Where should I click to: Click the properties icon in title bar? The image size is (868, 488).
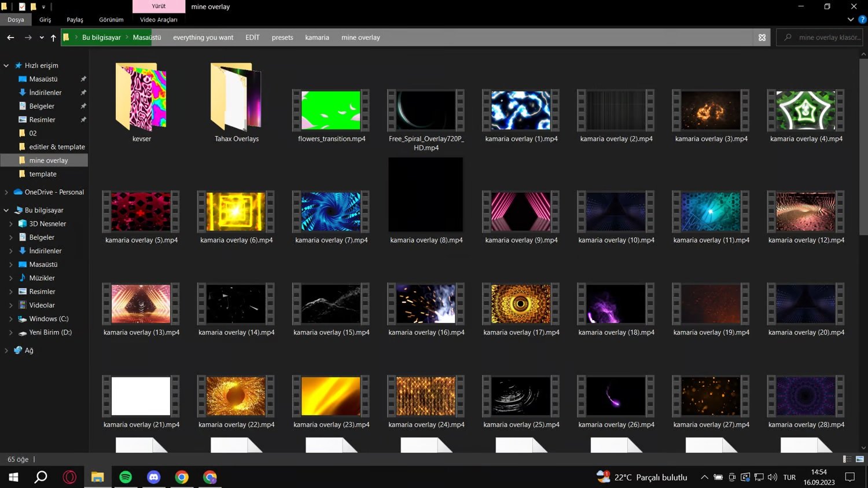pyautogui.click(x=22, y=7)
